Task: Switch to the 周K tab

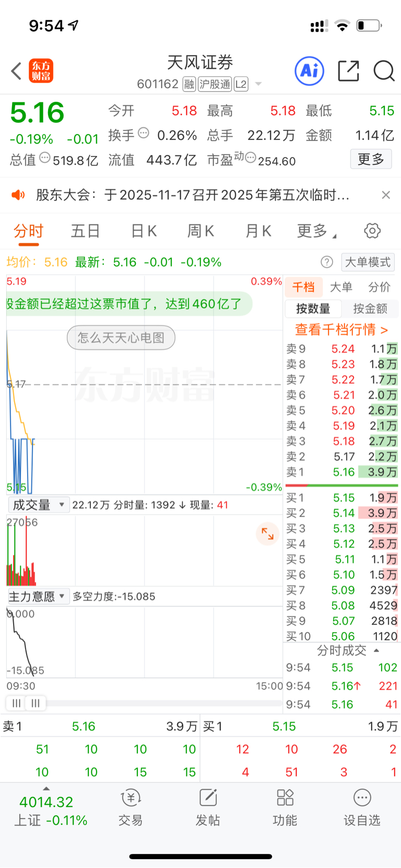Action: click(200, 231)
